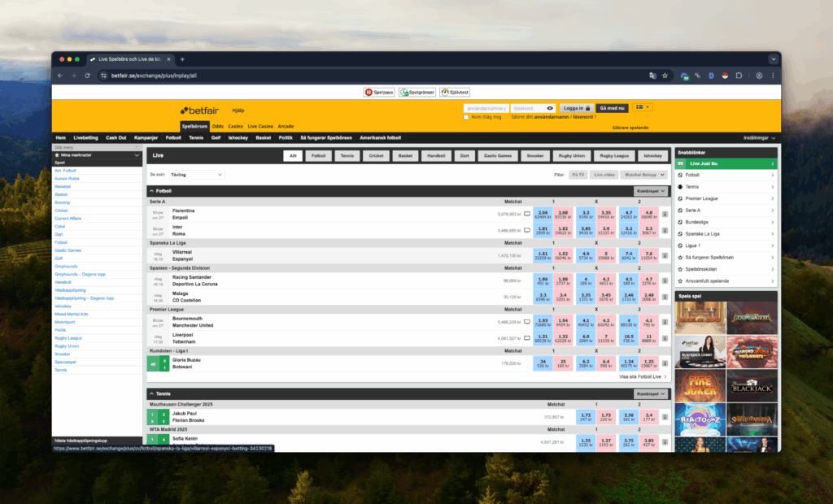Click live TV icon for Florentina v Empoli

pyautogui.click(x=527, y=214)
